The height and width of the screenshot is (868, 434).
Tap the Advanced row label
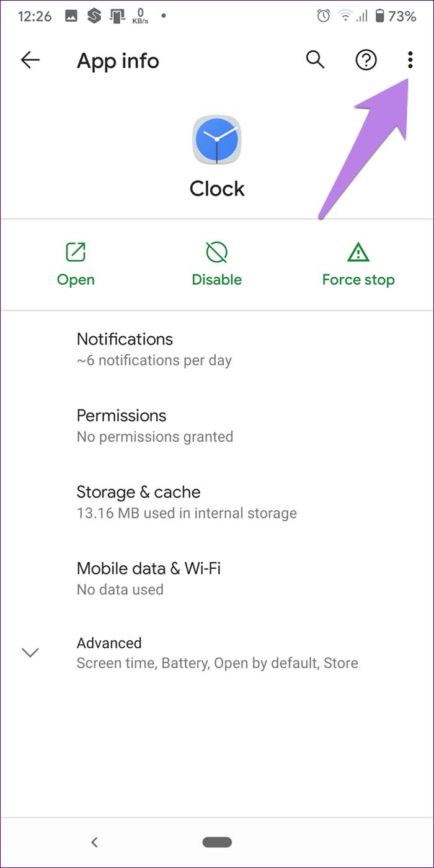[109, 643]
